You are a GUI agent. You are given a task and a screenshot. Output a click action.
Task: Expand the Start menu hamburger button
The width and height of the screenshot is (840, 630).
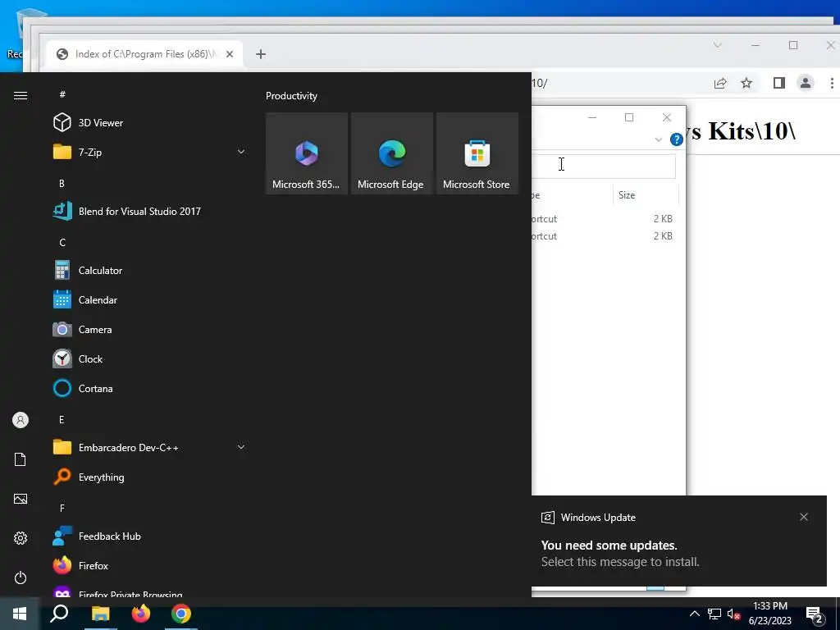coord(21,95)
